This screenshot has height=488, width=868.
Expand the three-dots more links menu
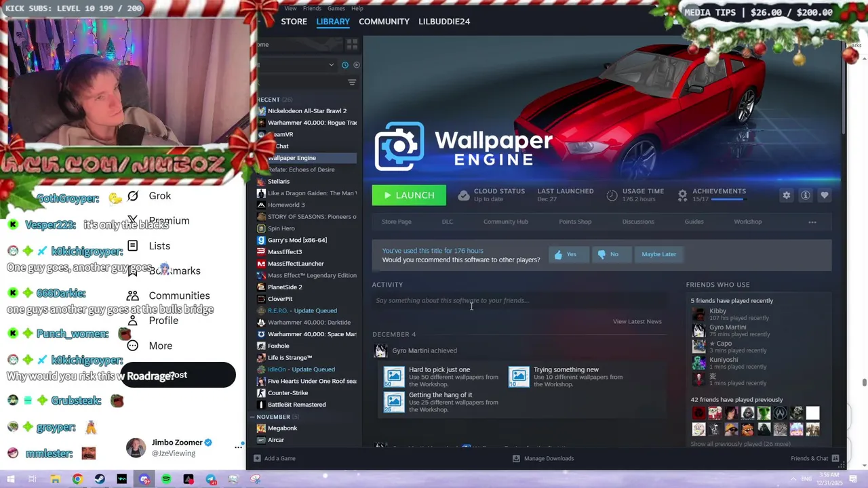click(x=812, y=222)
